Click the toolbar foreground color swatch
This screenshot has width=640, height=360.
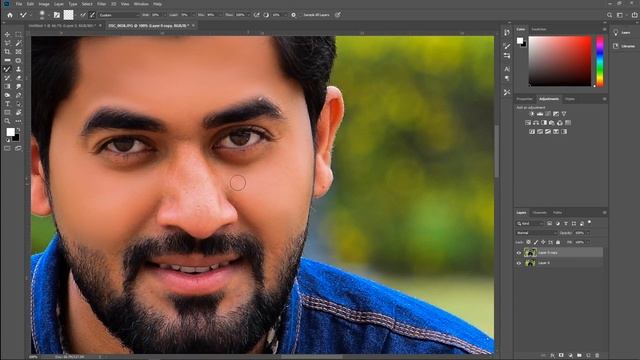click(x=11, y=132)
